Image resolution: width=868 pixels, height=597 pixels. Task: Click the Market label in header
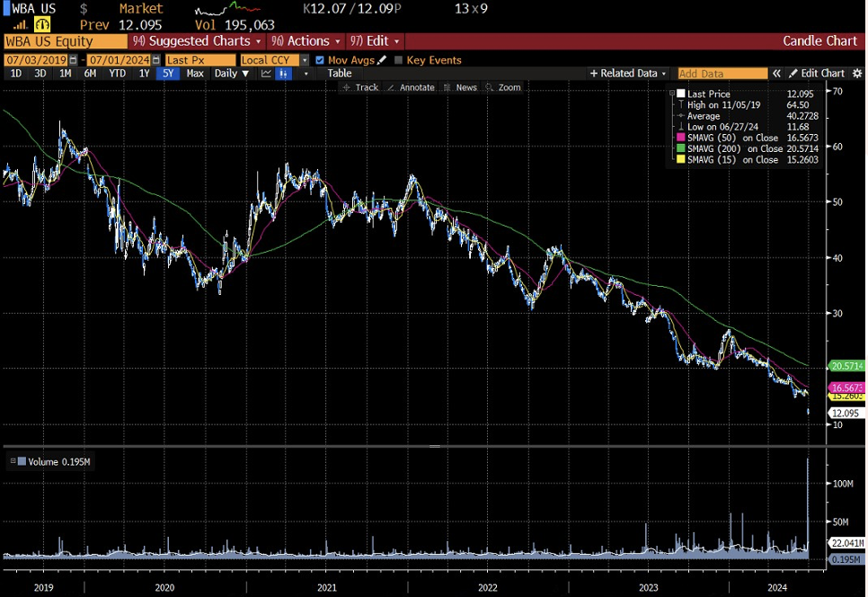tap(141, 9)
